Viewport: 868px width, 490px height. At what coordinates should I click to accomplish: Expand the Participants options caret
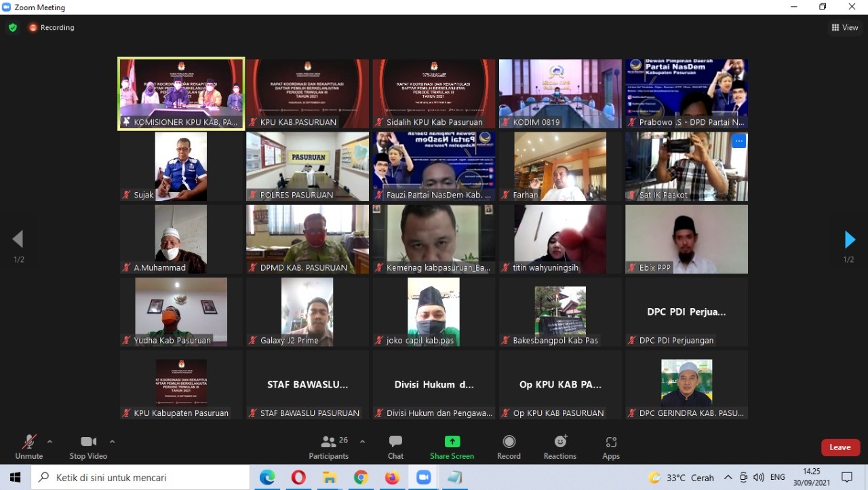coord(362,442)
